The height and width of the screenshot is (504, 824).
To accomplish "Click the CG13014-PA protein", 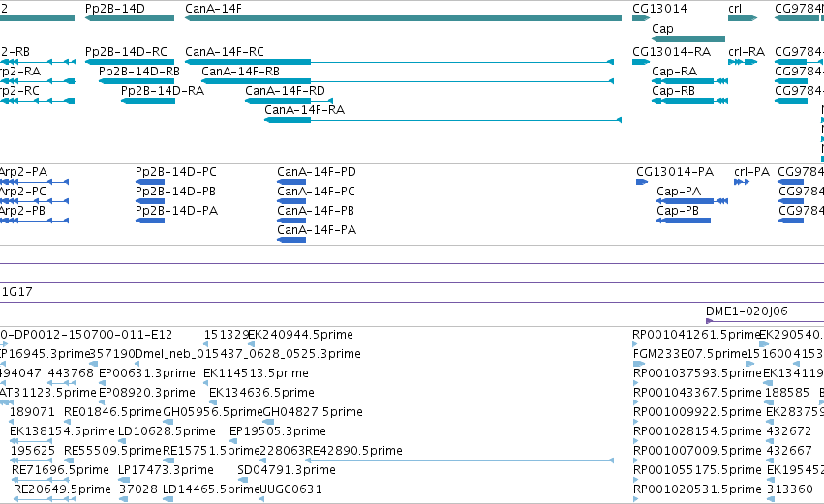I will (x=642, y=182).
